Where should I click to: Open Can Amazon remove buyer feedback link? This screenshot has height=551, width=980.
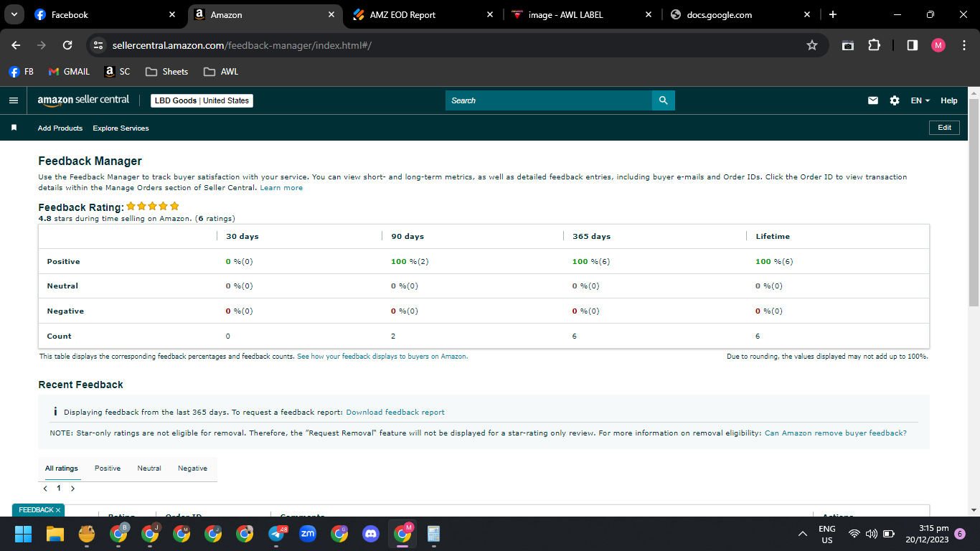tap(836, 433)
